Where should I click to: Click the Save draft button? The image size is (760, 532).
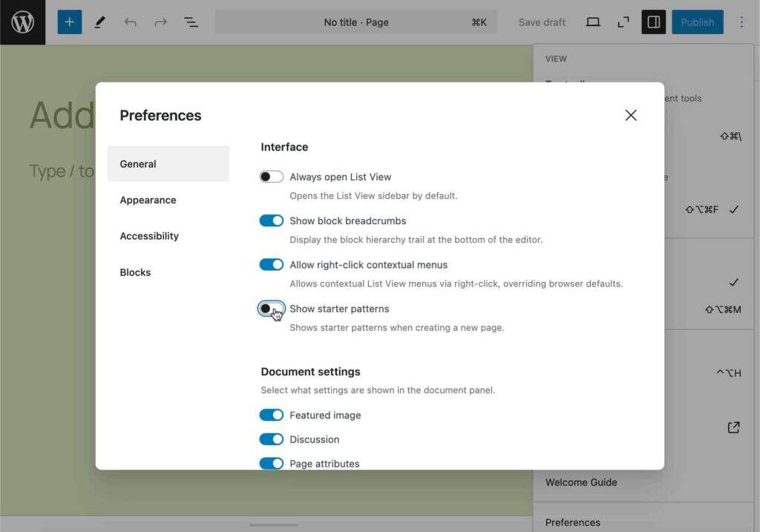(x=542, y=22)
